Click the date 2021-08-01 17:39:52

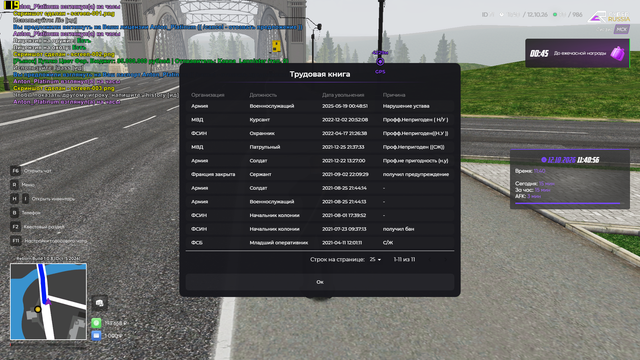click(x=344, y=216)
